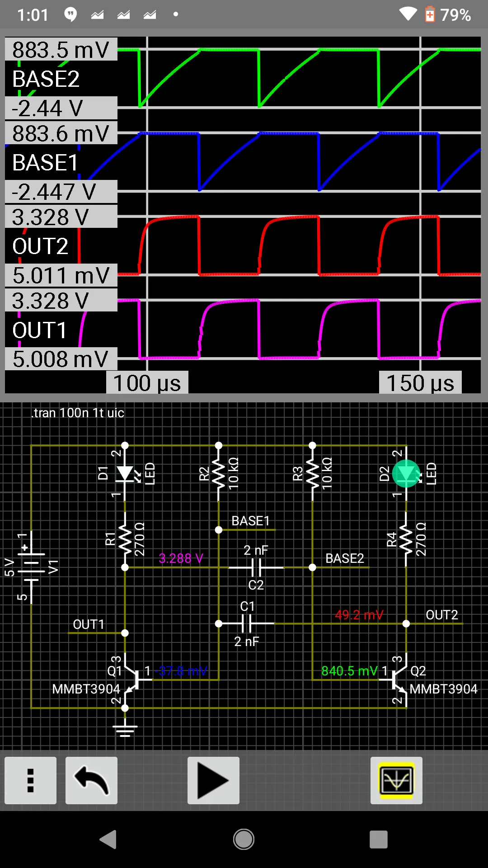Select the OUT2 scope trace label
The height and width of the screenshot is (868, 488).
(x=40, y=246)
